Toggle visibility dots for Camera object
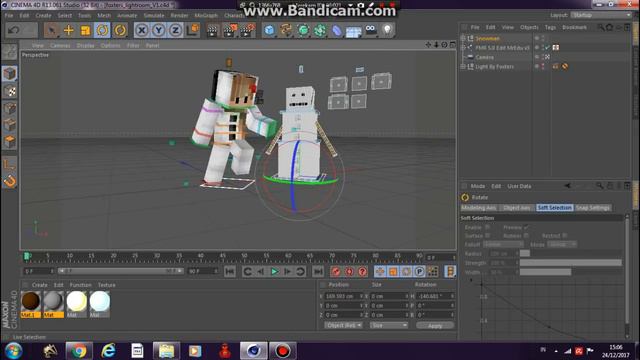This screenshot has width=640, height=360. tap(542, 57)
